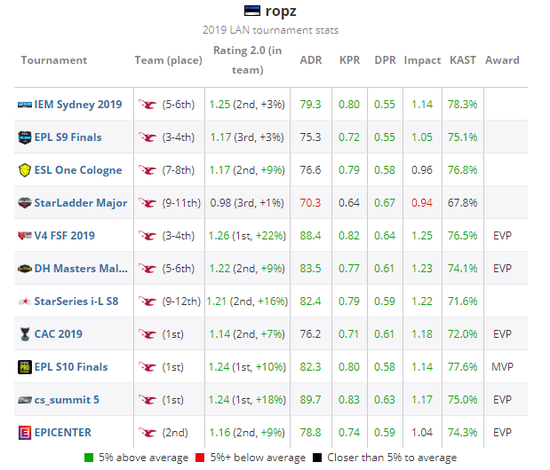Click the black Closer than 5% legend swatch
This screenshot has width=550, height=470.
click(x=317, y=458)
